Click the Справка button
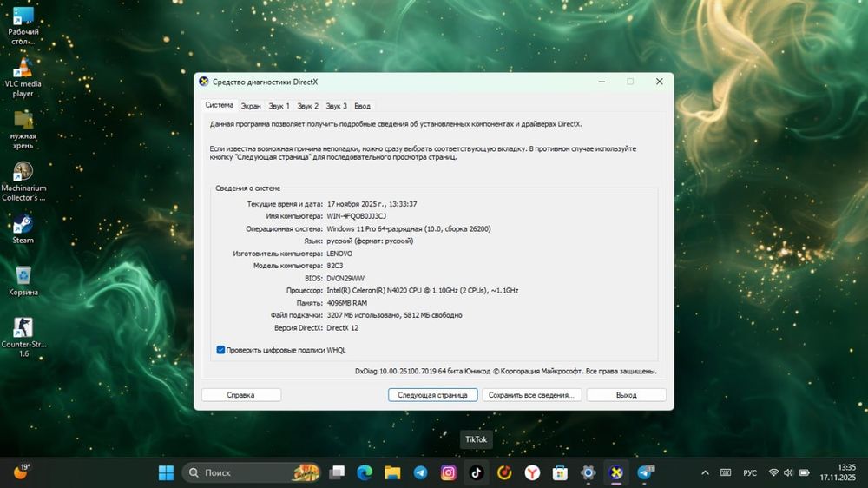Screen dimensions: 868x488 (240, 395)
